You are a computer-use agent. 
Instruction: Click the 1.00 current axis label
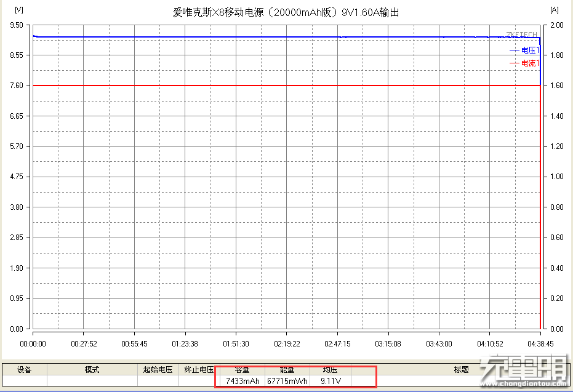pyautogui.click(x=556, y=177)
